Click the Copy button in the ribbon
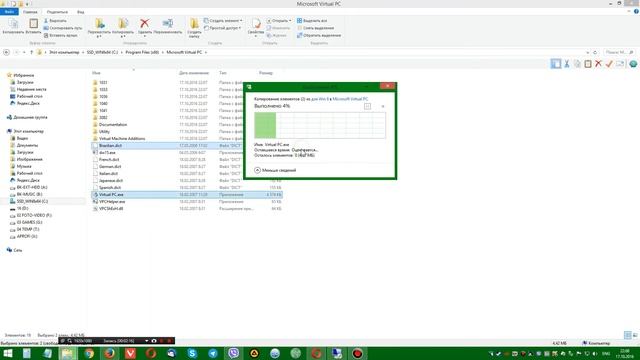Image resolution: width=640 pixels, height=360 pixels. pyautogui.click(x=13, y=27)
